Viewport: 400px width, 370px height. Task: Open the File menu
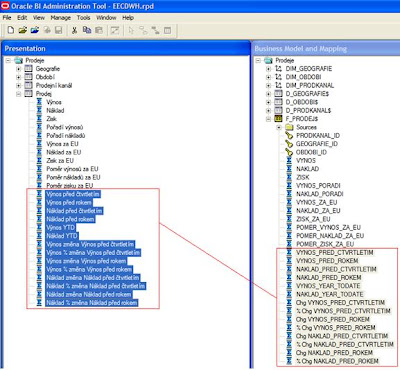click(7, 17)
